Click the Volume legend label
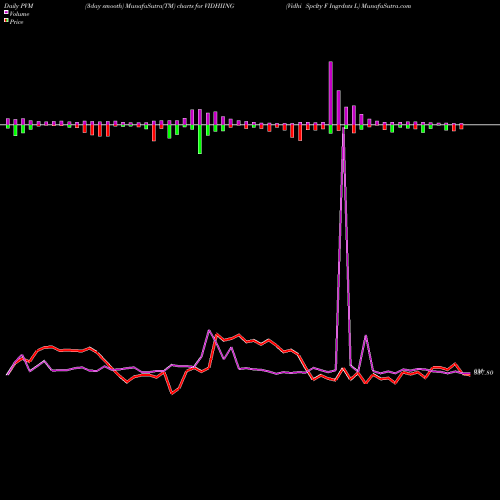 [19, 14]
